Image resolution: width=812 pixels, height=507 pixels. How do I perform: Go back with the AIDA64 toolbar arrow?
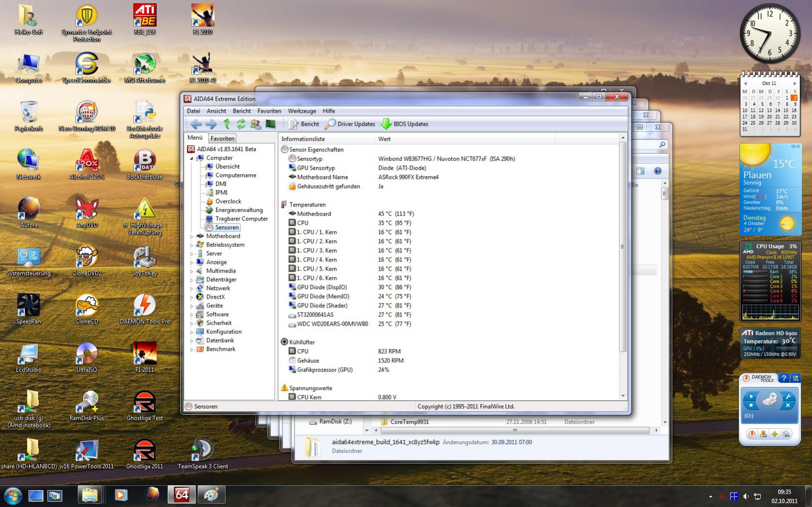coord(196,124)
